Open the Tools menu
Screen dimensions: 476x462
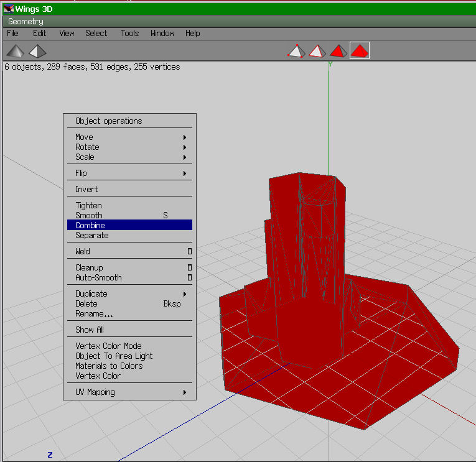(129, 34)
